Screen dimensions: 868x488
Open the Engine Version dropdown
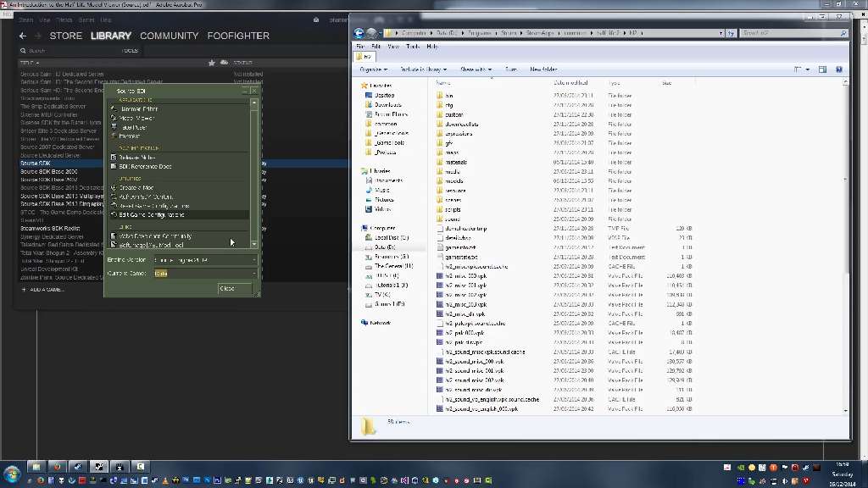pyautogui.click(x=203, y=260)
